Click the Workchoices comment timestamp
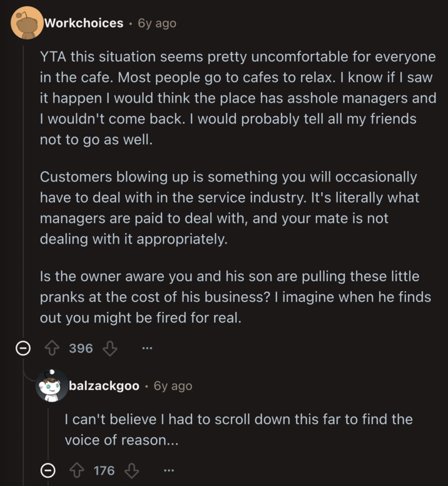This screenshot has width=448, height=486. tap(157, 23)
